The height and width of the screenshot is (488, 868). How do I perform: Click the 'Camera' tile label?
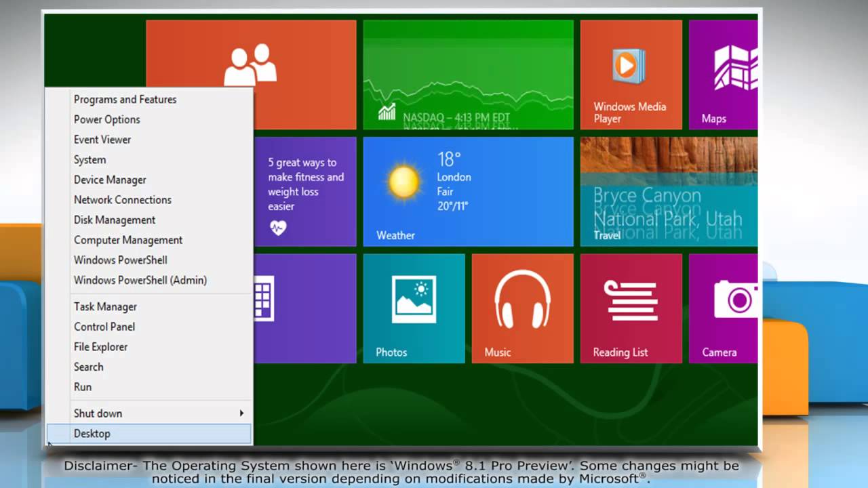(x=719, y=352)
